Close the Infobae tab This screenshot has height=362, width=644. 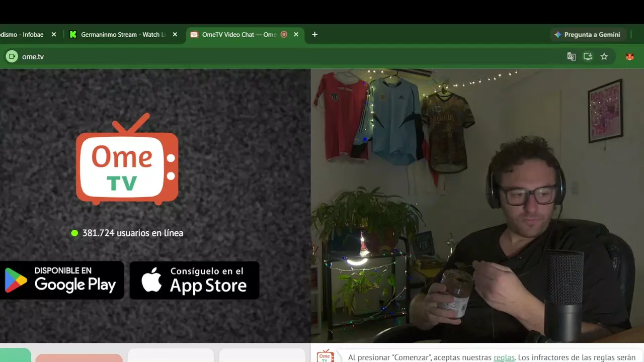54,35
